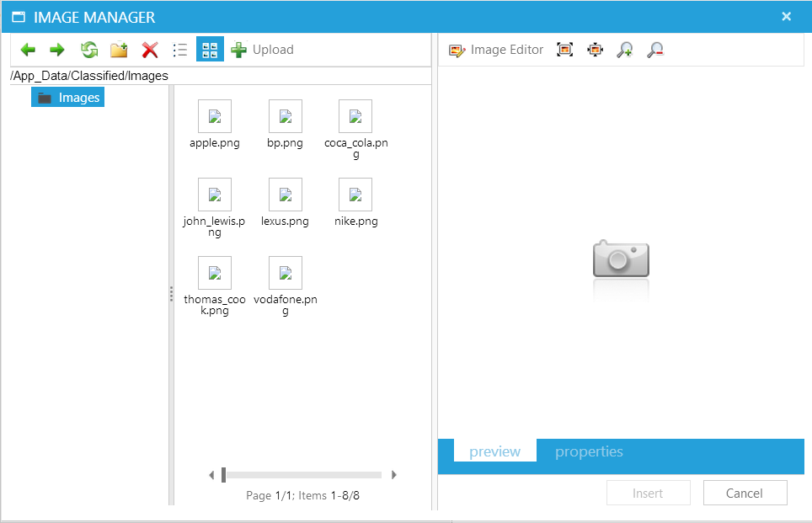Select the thomas_cook.png thumbnail
This screenshot has height=523, width=812.
pos(215,272)
